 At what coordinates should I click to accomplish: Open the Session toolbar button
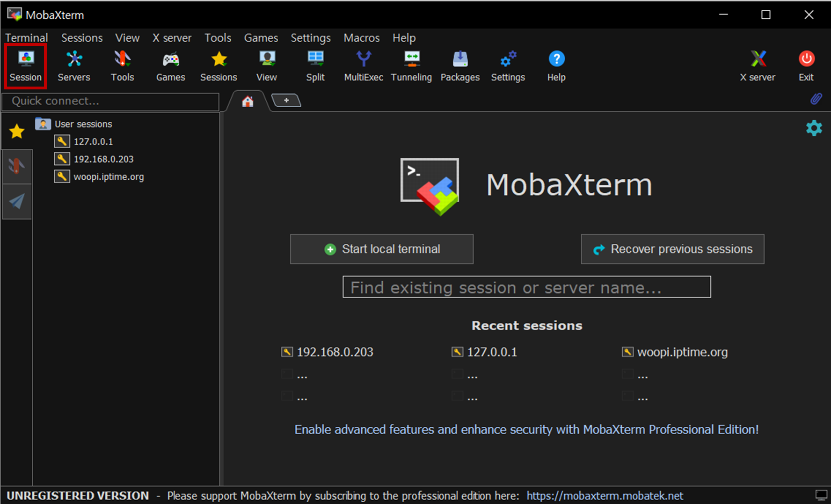(26, 66)
